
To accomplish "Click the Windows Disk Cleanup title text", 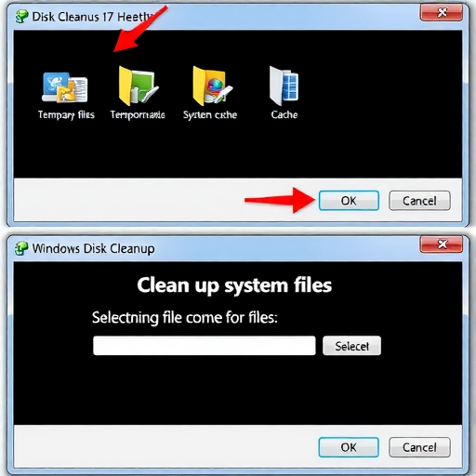I will (93, 248).
